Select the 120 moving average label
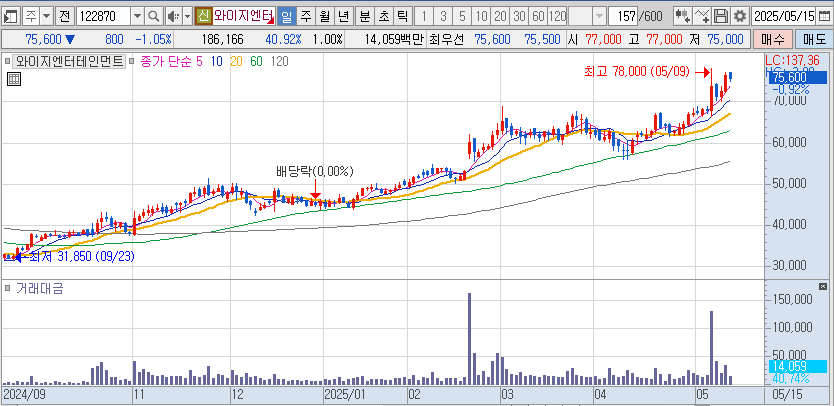Viewport: 834px width, 406px height. coord(279,62)
